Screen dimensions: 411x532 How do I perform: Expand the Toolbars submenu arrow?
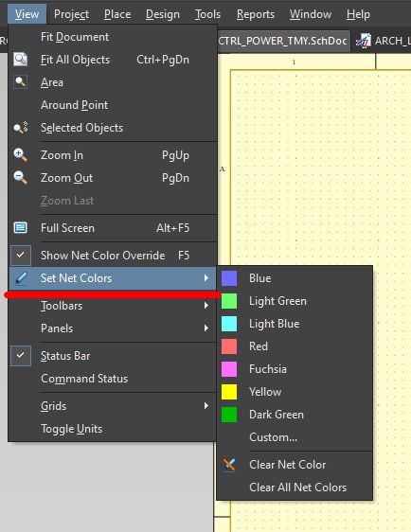(206, 306)
